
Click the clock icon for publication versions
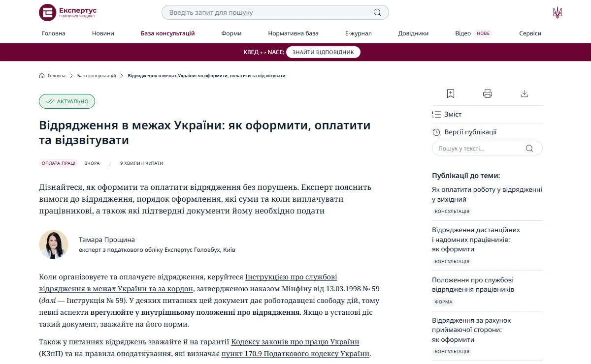click(436, 132)
